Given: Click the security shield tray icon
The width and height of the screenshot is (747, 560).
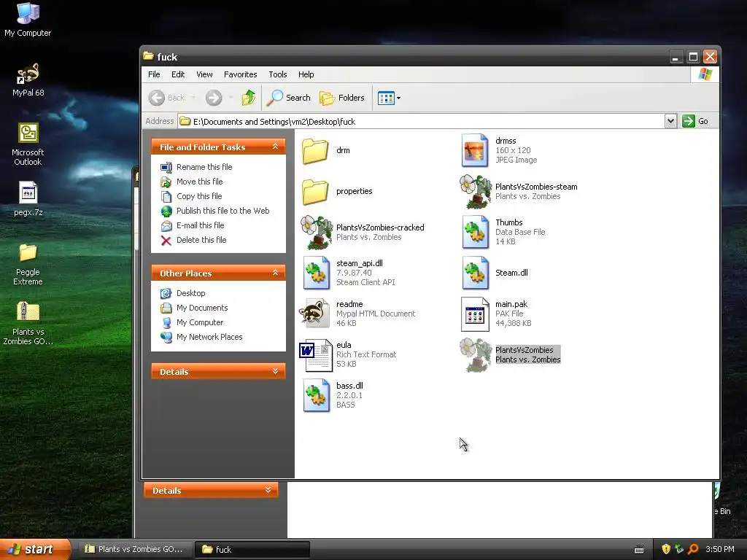Looking at the screenshot, I should click(x=665, y=550).
